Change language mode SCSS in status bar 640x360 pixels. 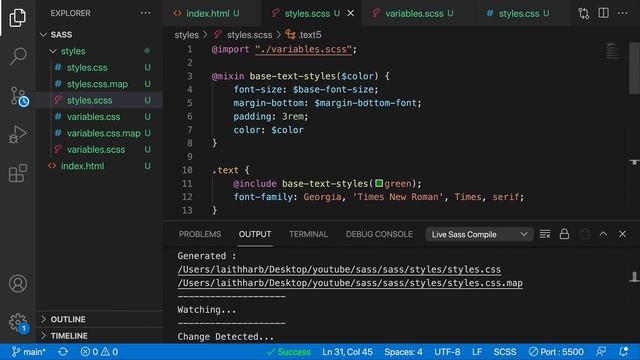point(505,351)
